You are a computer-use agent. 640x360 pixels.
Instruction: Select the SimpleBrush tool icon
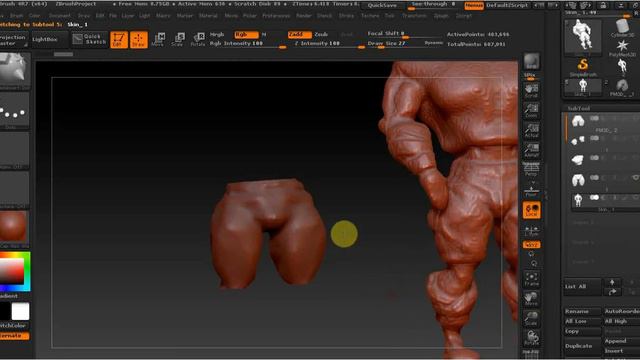pyautogui.click(x=583, y=67)
